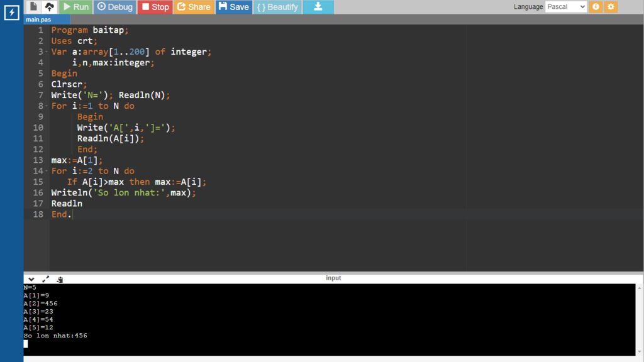The image size is (644, 362).
Task: Open editor settings via the gear icon
Action: tap(611, 6)
